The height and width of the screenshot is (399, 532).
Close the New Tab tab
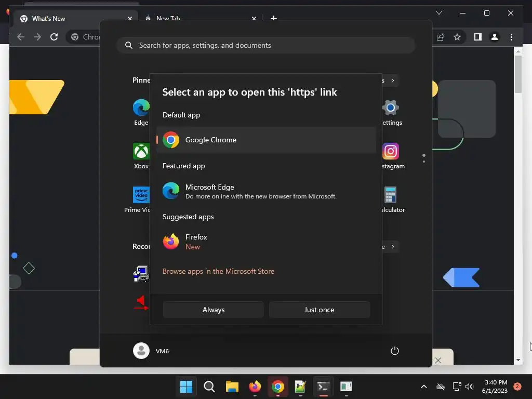254,19
